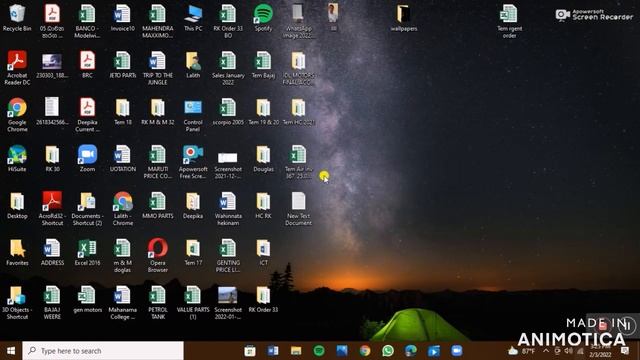Select the ADDRESS Word document
This screenshot has width=640, height=360.
point(52,252)
